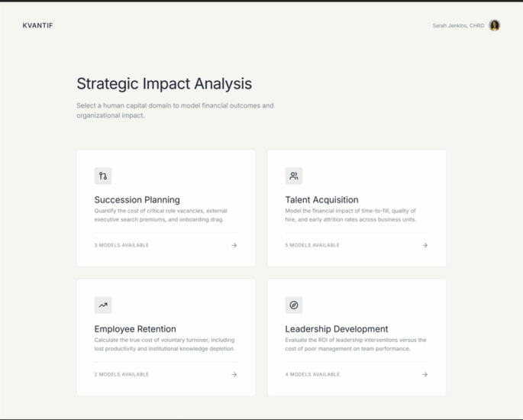
Task: Click "3 Models Available" label
Action: (121, 245)
